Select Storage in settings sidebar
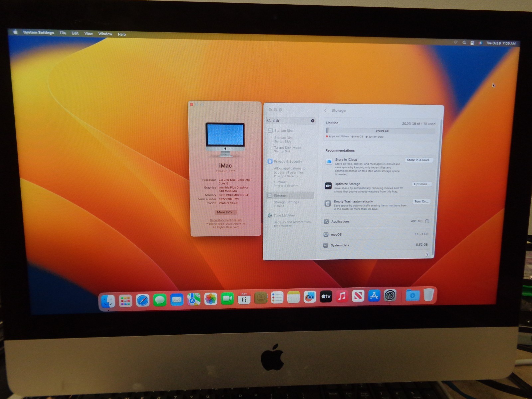Viewport: 532px width, 399px height. coord(290,195)
